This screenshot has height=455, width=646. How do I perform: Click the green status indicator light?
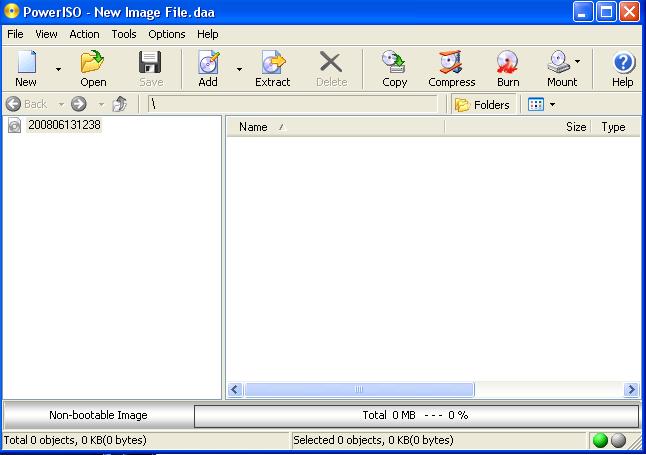click(x=600, y=440)
